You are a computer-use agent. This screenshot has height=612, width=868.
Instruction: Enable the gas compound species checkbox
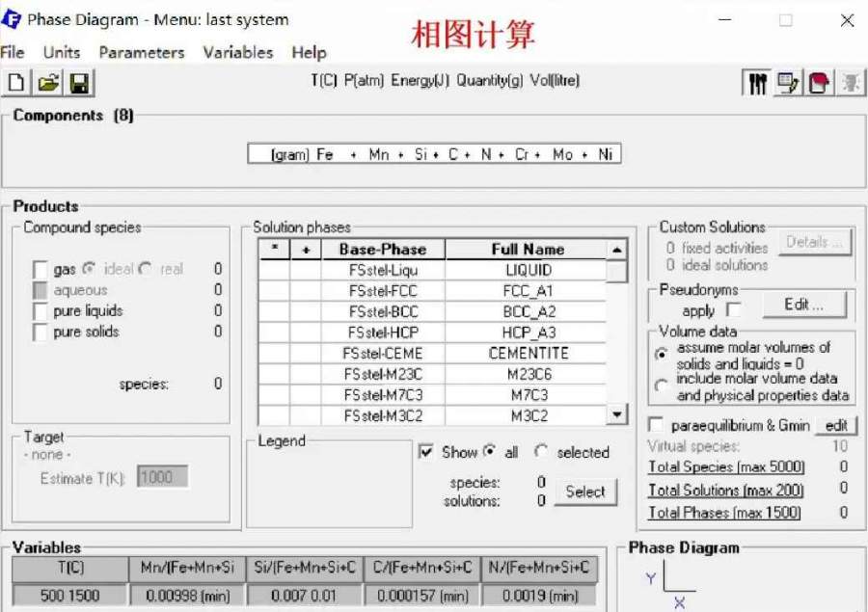point(41,270)
